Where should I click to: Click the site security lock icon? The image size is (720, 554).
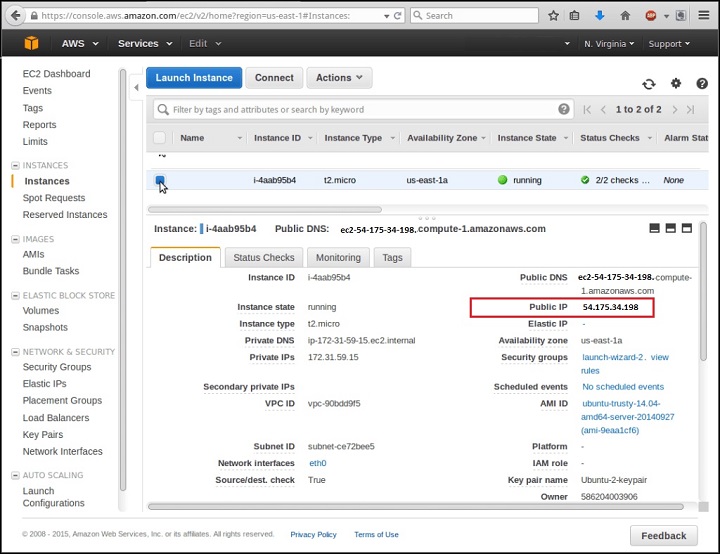coord(34,16)
